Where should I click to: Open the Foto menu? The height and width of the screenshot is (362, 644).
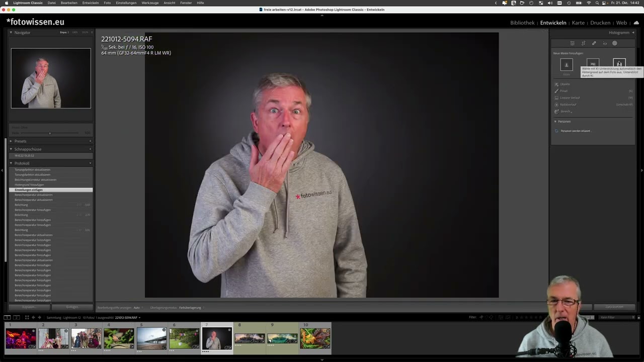pyautogui.click(x=107, y=3)
